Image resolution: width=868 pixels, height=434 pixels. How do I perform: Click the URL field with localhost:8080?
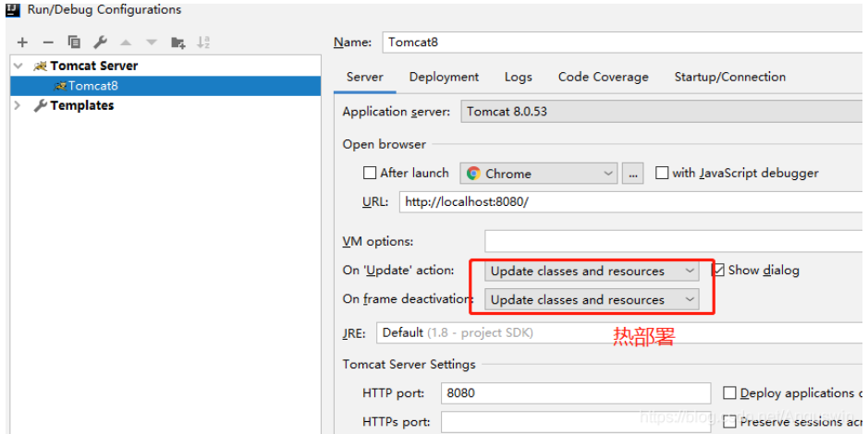tap(630, 202)
